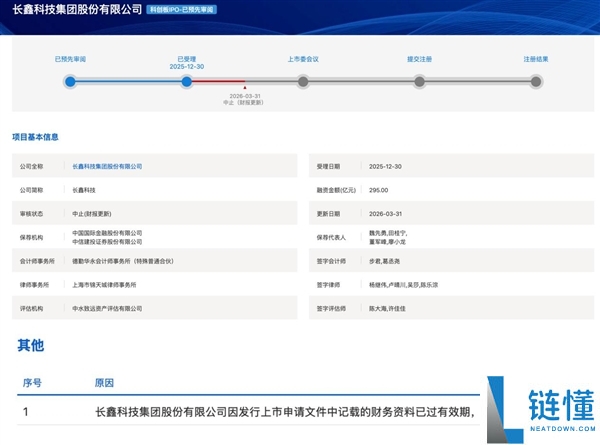This screenshot has height=445, width=600.
Task: Click the 签字律师 field label
Action: [x=328, y=285]
